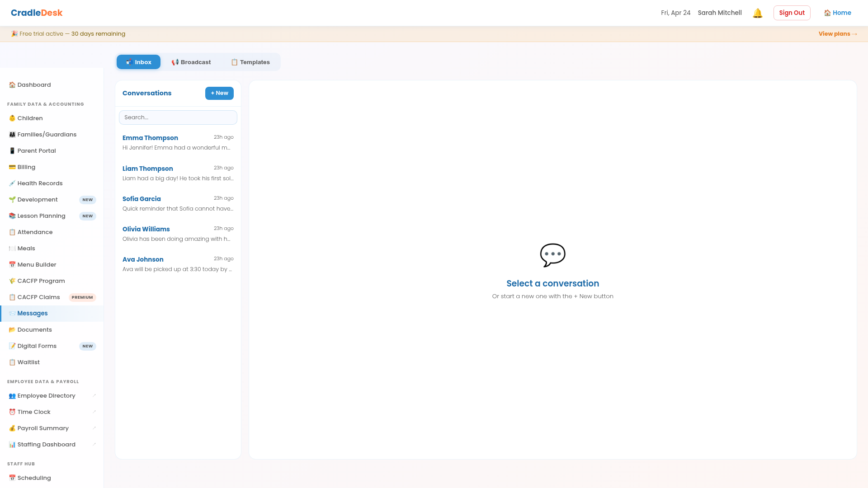
Task: Select the Children baby icon
Action: [x=12, y=118]
